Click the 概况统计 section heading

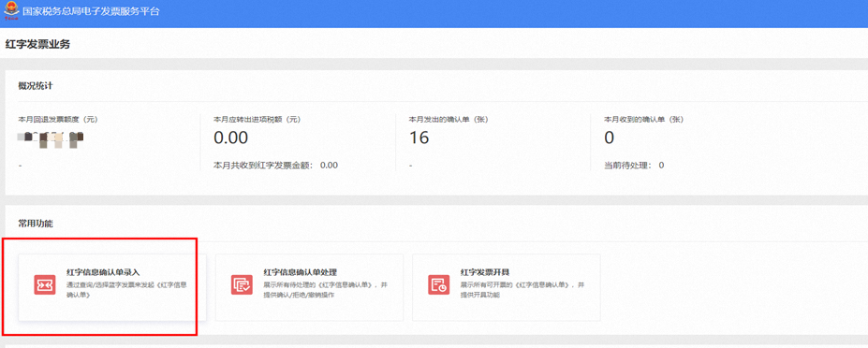pyautogui.click(x=36, y=86)
